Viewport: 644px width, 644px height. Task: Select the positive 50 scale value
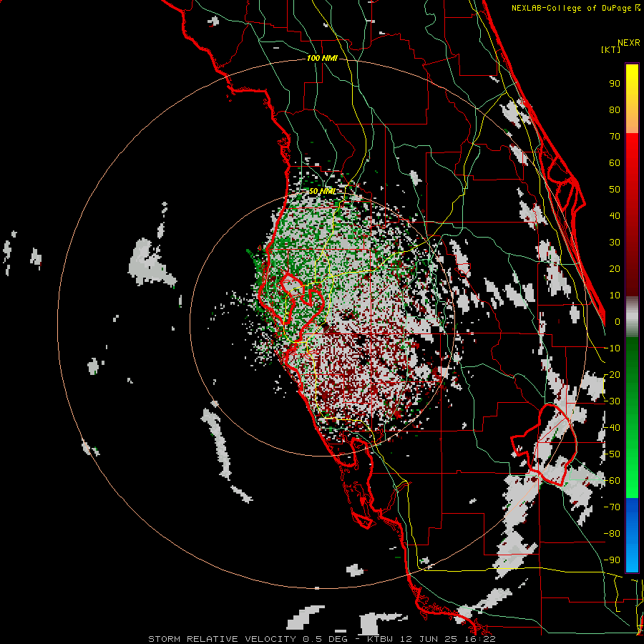tap(615, 190)
